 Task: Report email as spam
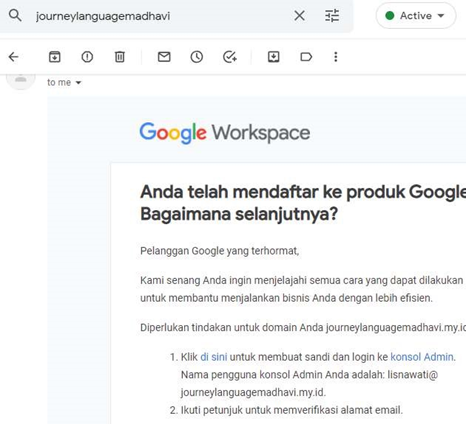pyautogui.click(x=87, y=57)
